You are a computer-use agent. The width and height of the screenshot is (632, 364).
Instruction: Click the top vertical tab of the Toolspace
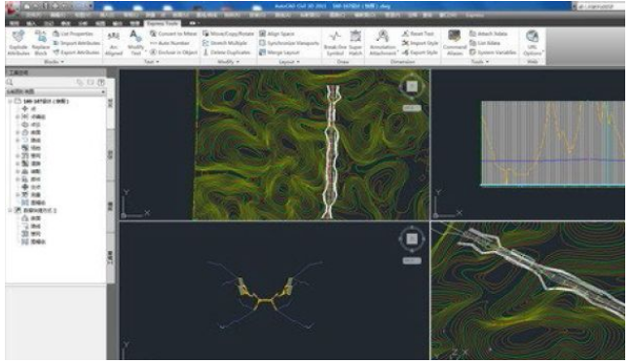[110, 103]
